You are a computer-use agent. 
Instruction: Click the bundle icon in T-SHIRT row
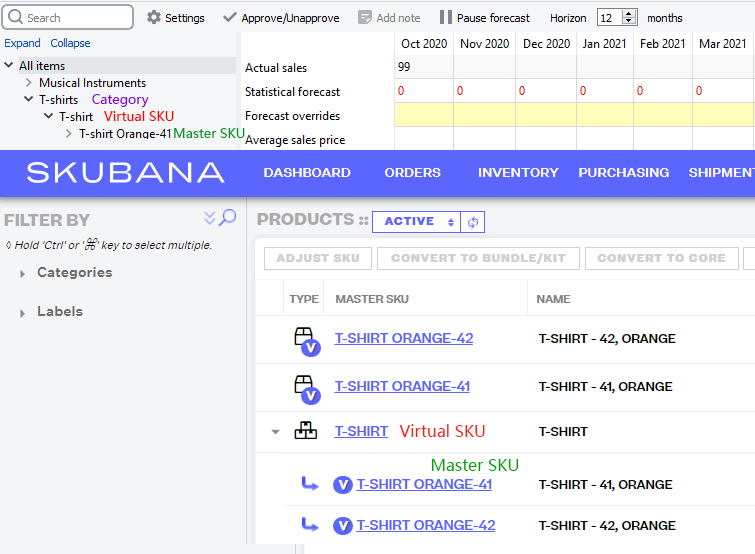pyautogui.click(x=305, y=431)
